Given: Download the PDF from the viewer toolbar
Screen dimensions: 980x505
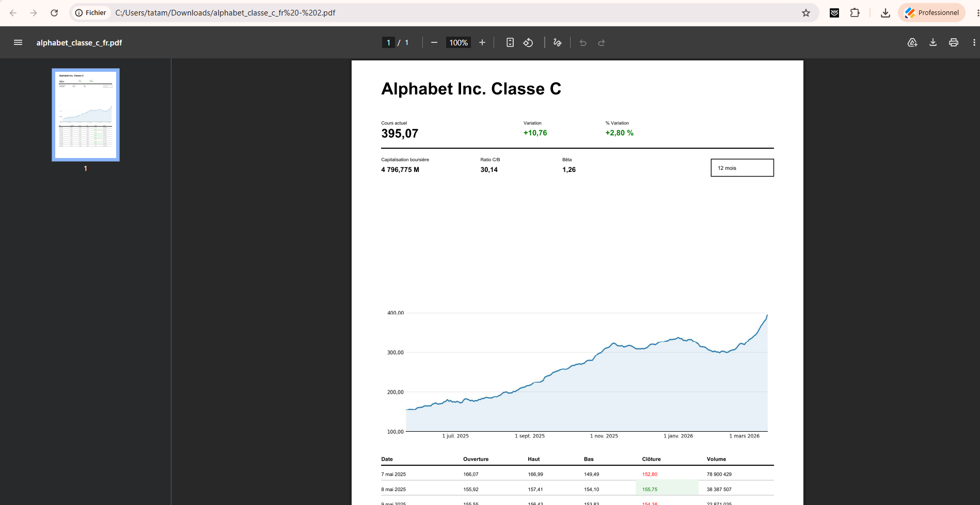Looking at the screenshot, I should pyautogui.click(x=933, y=42).
